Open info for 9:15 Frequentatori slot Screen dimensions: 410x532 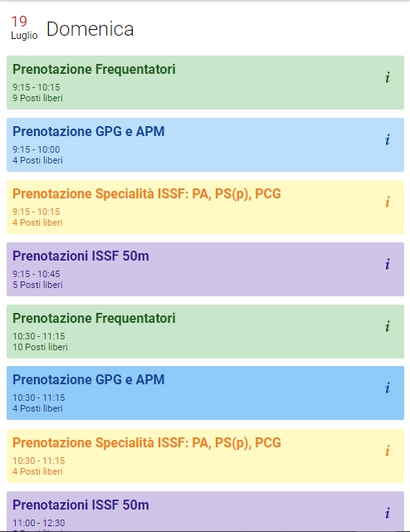pos(388,77)
